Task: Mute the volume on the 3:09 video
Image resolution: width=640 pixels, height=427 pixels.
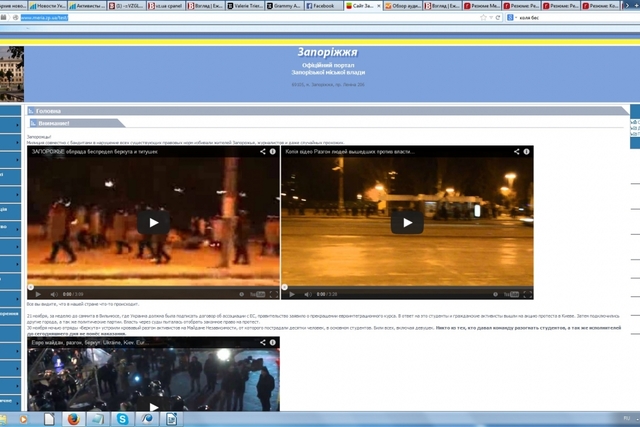Action: [54, 294]
